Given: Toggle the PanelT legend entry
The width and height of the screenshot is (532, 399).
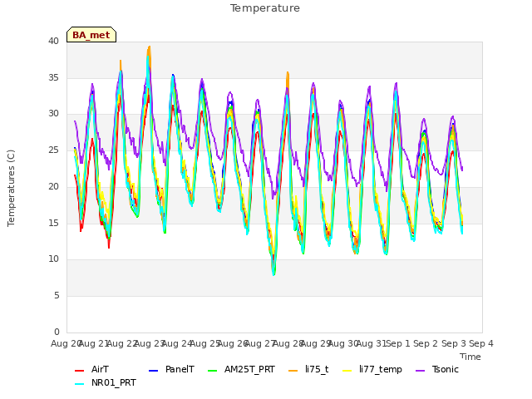Looking at the screenshot, I should pos(172,369).
